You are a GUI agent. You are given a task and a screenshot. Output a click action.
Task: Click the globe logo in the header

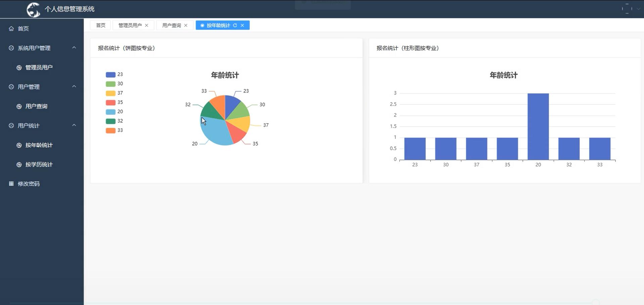33,9
